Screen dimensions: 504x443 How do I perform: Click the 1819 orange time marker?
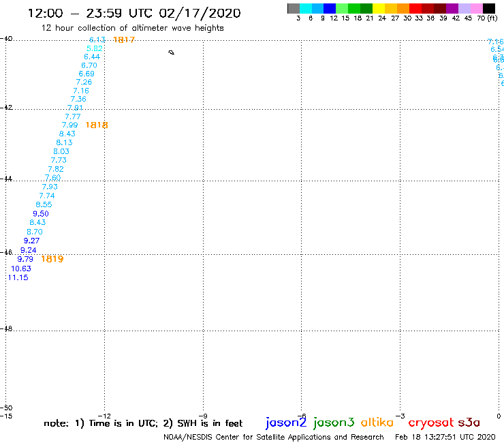click(x=52, y=259)
